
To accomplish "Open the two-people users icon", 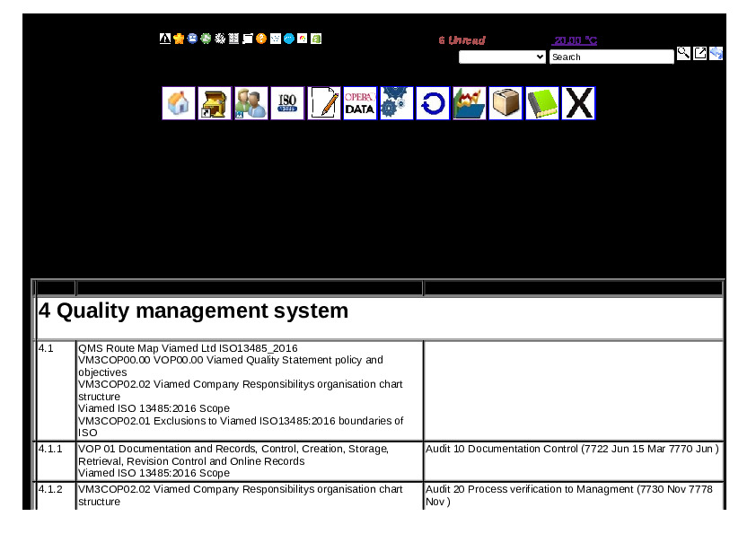I will click(251, 103).
